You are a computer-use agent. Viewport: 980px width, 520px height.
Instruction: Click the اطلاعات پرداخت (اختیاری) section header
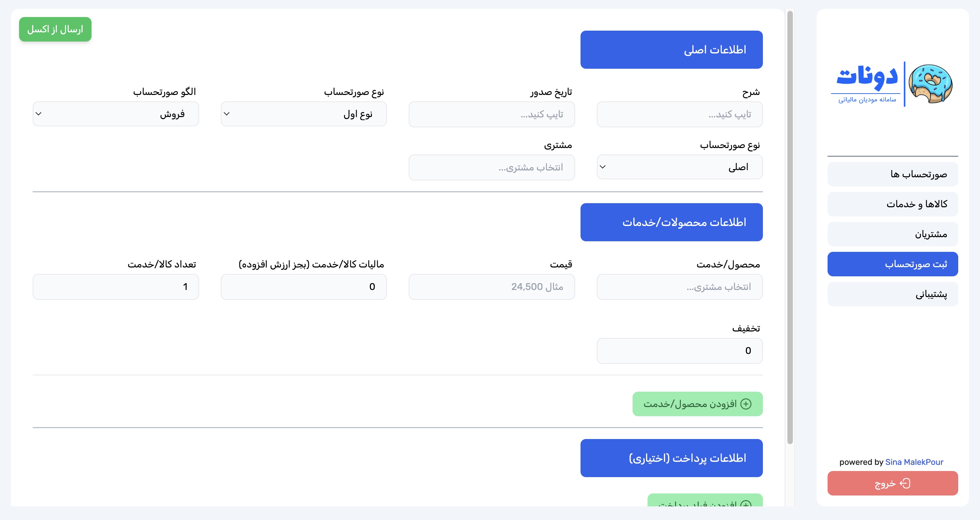(x=671, y=458)
